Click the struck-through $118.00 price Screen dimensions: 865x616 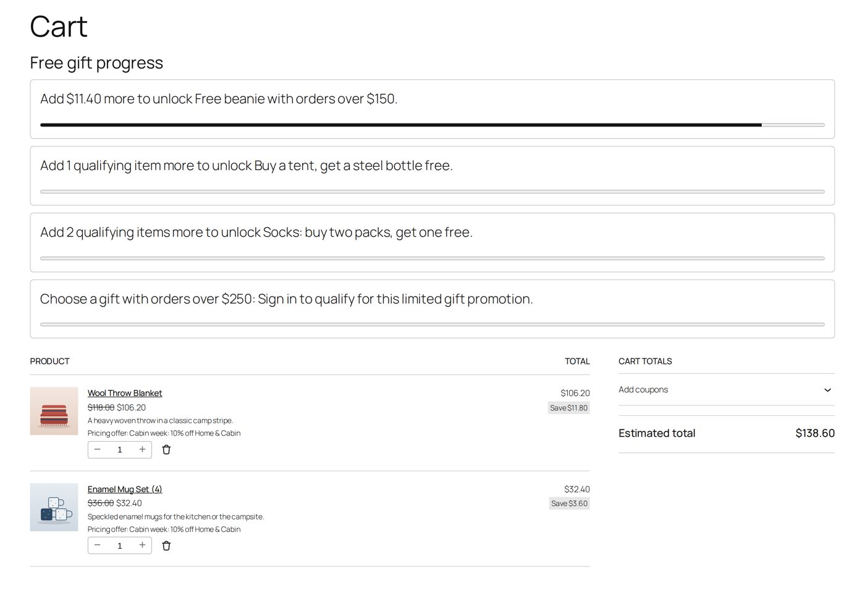(x=101, y=408)
